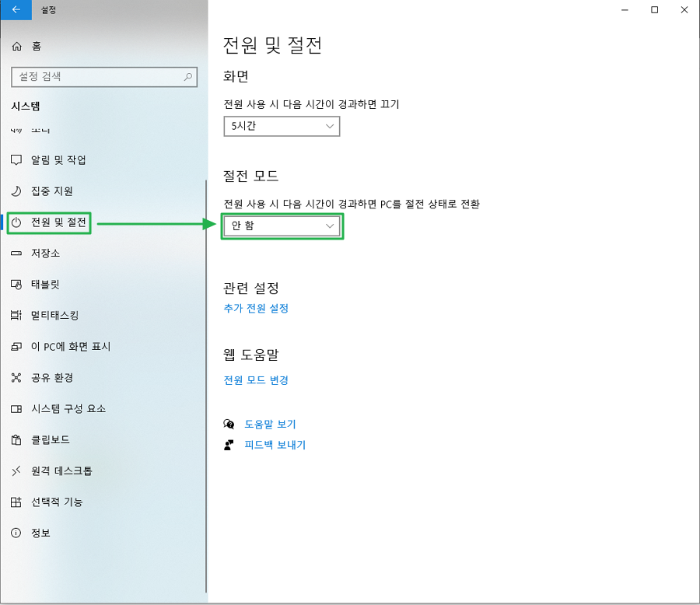This screenshot has height=605, width=700.
Task: Click the 이 PC에 화면 표시 projector icon
Action: click(16, 347)
